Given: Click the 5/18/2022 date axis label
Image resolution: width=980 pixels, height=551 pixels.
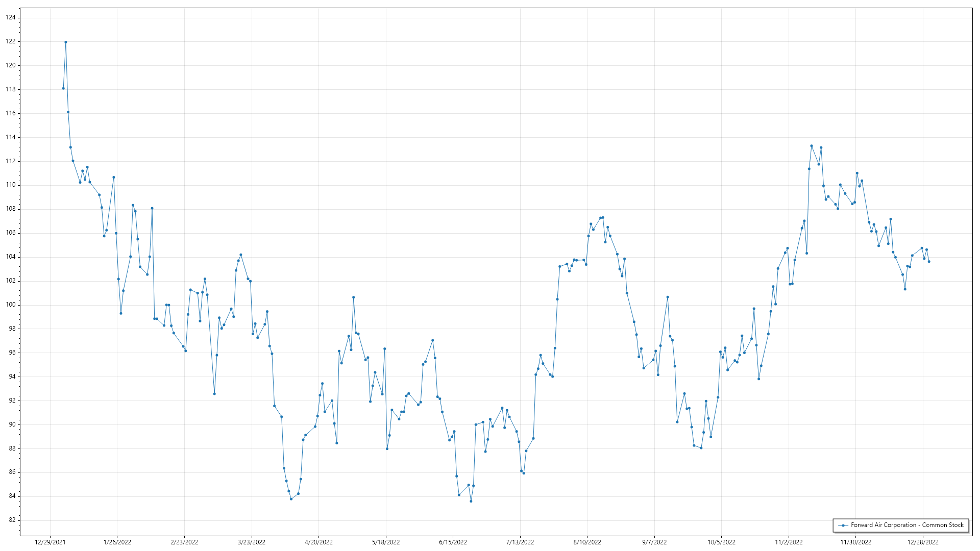Looking at the screenshot, I should tap(386, 542).
